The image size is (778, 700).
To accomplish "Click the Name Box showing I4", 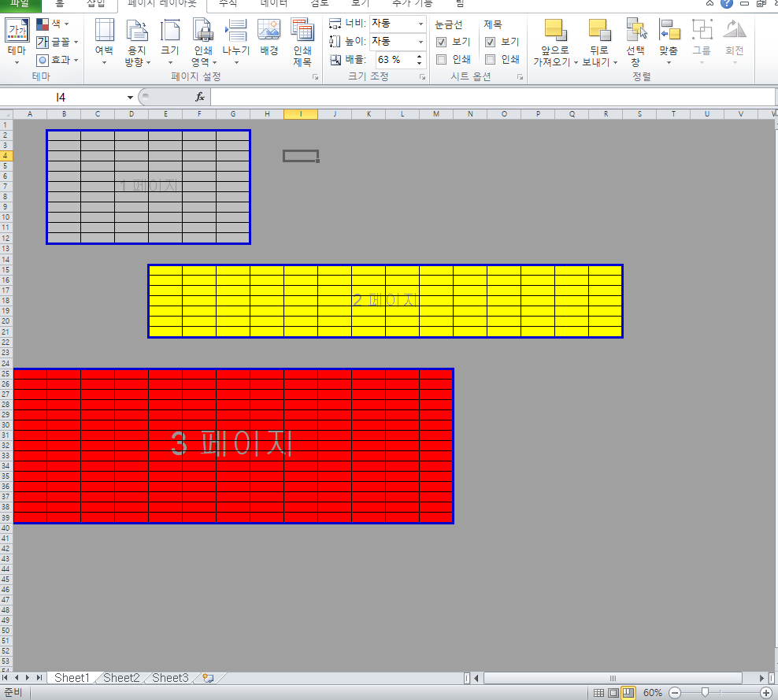I will click(x=62, y=97).
